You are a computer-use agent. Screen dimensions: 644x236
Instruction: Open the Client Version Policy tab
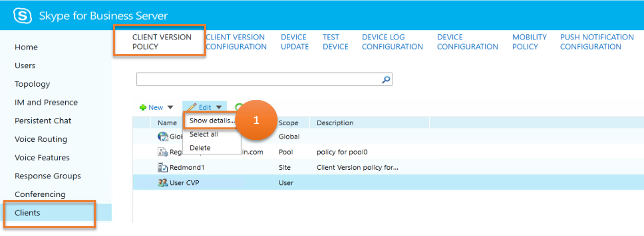[162, 42]
